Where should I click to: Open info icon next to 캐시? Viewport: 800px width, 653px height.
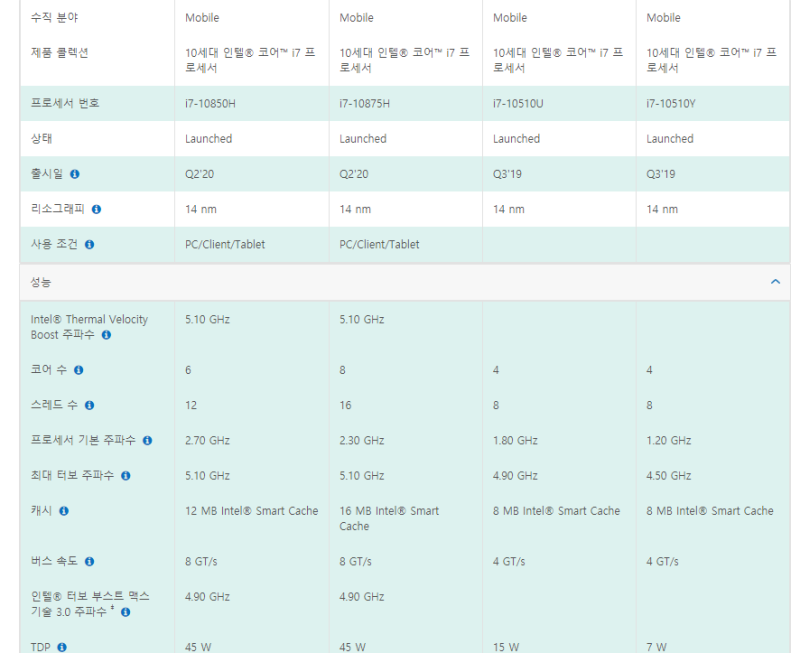(64, 511)
